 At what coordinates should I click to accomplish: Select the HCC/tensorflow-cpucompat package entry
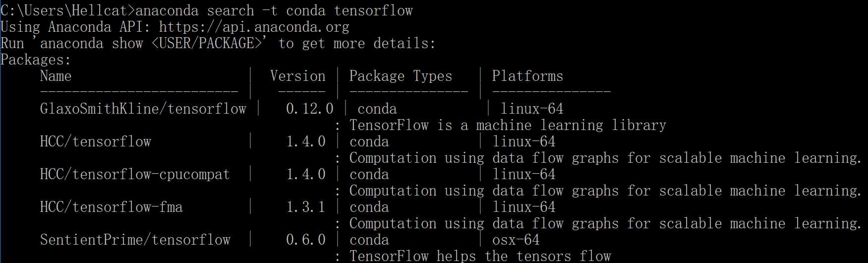tap(135, 175)
